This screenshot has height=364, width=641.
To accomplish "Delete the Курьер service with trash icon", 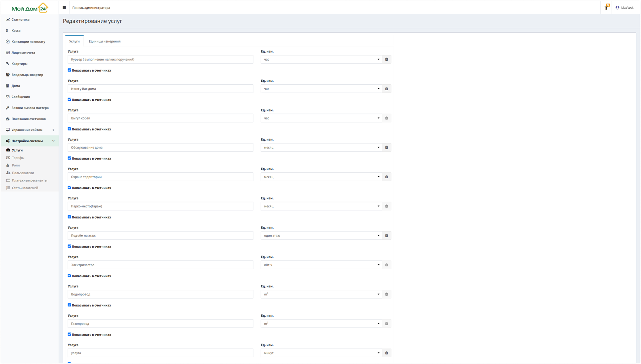I will [386, 60].
